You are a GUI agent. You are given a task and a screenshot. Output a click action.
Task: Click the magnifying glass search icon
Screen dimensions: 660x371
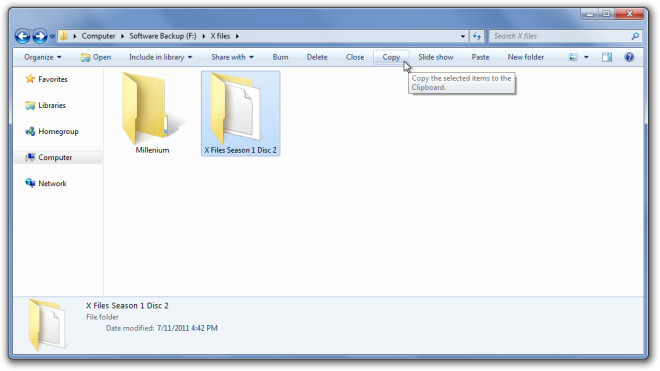[635, 36]
